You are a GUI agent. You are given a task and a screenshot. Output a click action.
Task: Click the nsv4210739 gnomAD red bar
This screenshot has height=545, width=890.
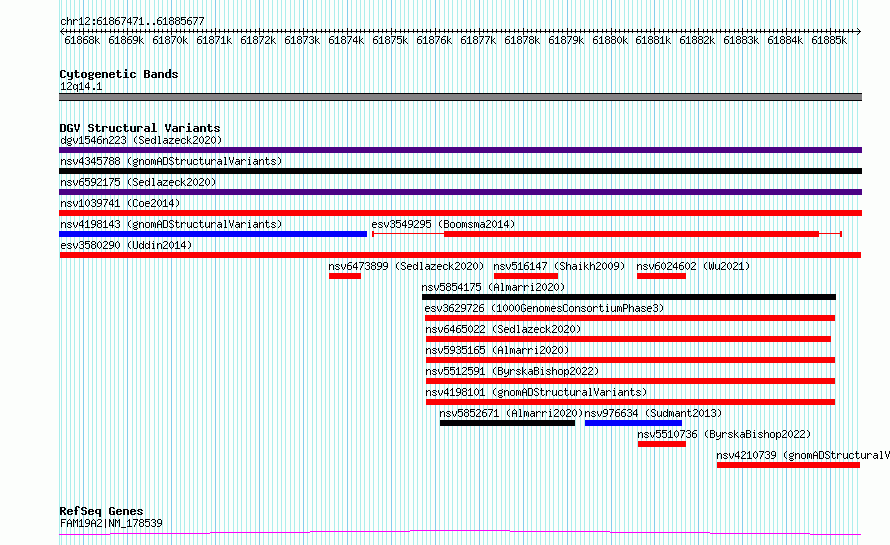coord(788,465)
